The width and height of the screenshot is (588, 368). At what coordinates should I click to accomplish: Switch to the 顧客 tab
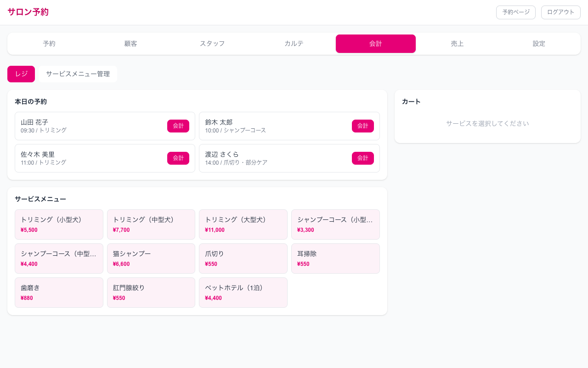click(130, 44)
